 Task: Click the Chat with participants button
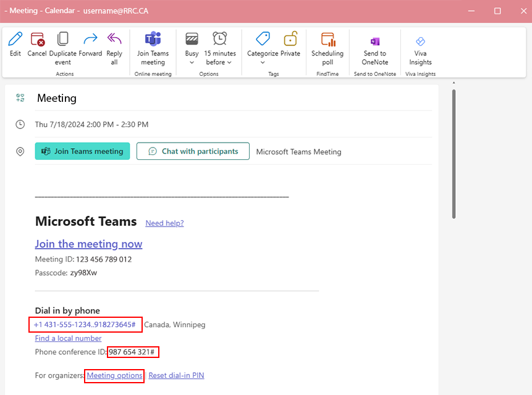193,151
